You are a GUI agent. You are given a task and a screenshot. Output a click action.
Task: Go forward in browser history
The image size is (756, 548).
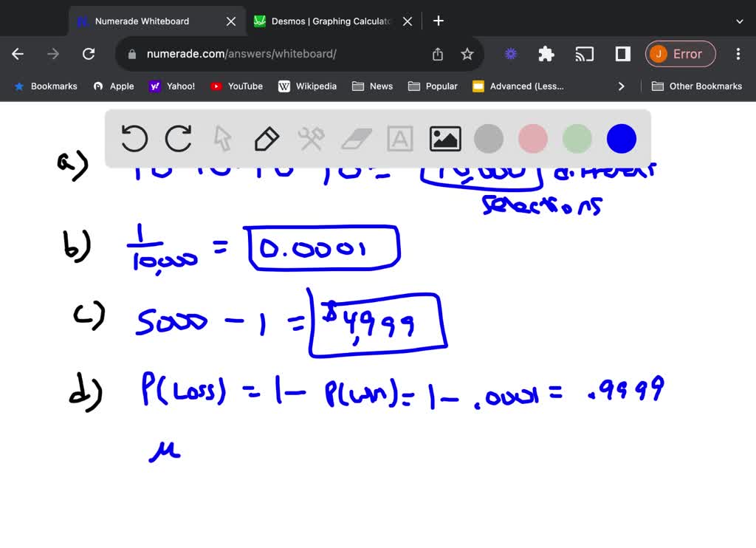(53, 54)
